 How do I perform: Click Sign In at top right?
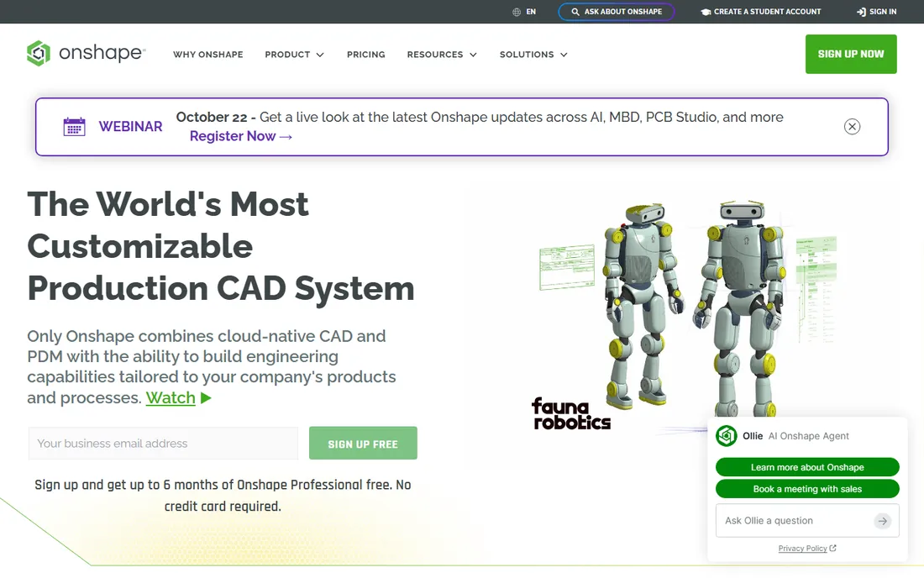point(876,12)
